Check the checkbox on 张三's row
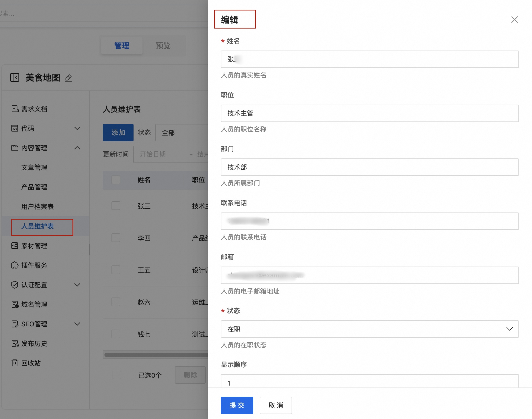The image size is (532, 419). pyautogui.click(x=116, y=206)
